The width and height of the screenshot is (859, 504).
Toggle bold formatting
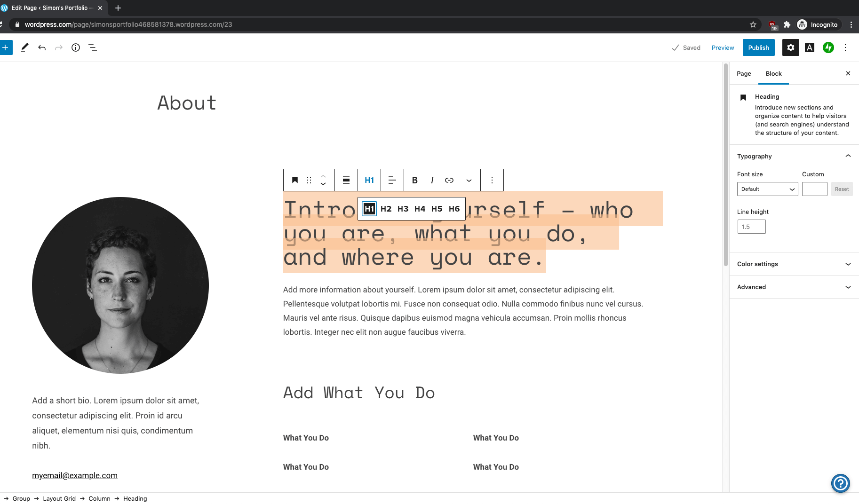(415, 180)
